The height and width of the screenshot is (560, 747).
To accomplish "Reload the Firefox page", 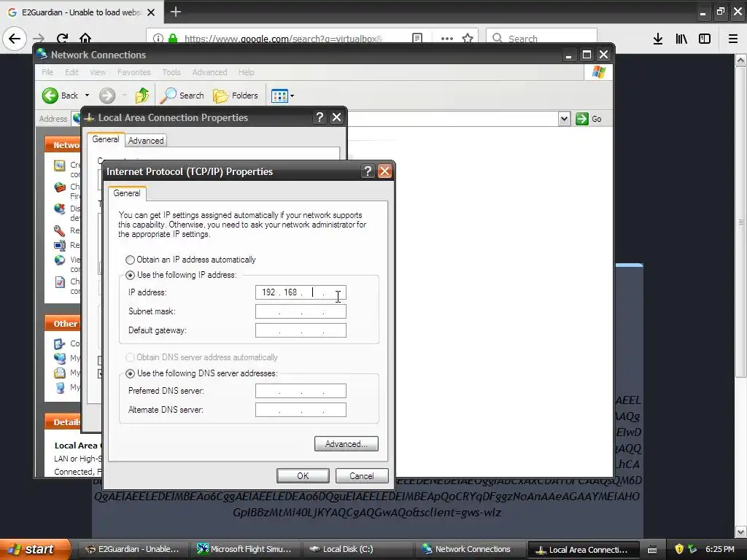I will pyautogui.click(x=63, y=39).
